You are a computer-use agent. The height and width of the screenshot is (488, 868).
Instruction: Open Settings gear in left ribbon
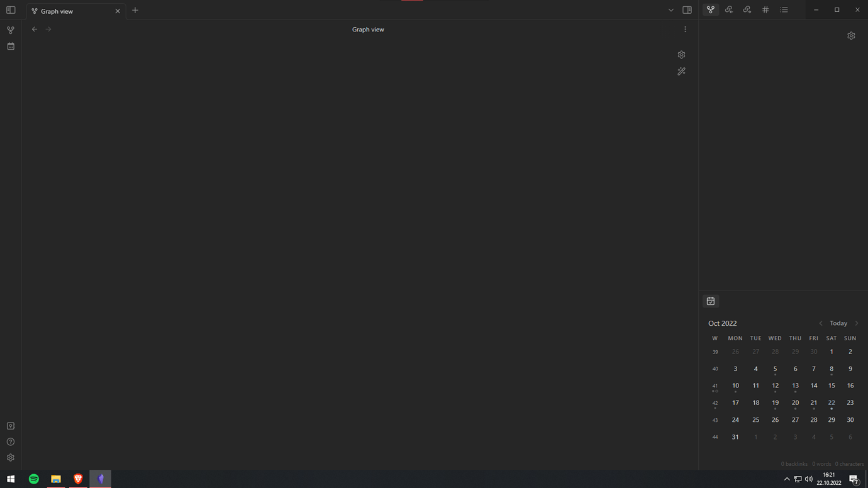point(11,458)
